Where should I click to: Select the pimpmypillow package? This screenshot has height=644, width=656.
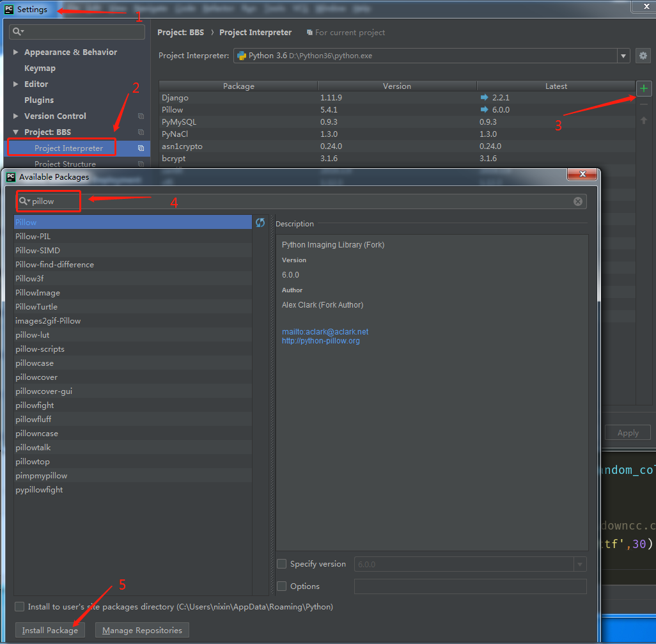(x=133, y=476)
